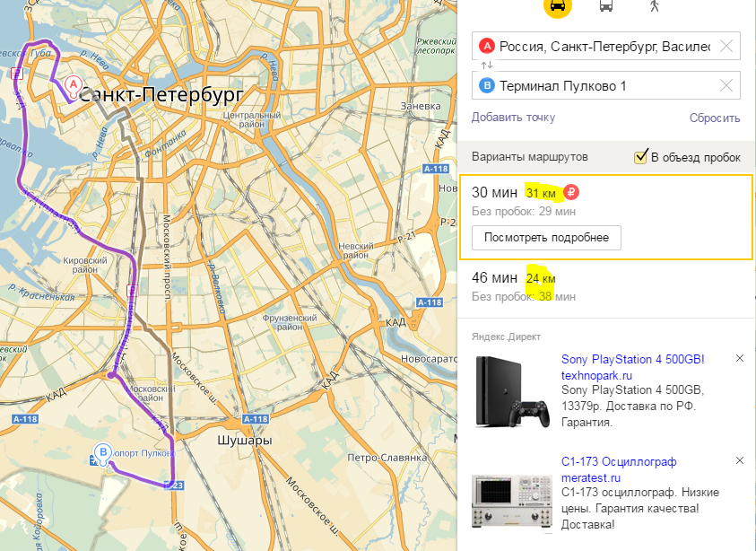Click Варианты маршрутов heading
Image resolution: width=756 pixels, height=551 pixels.
(530, 157)
